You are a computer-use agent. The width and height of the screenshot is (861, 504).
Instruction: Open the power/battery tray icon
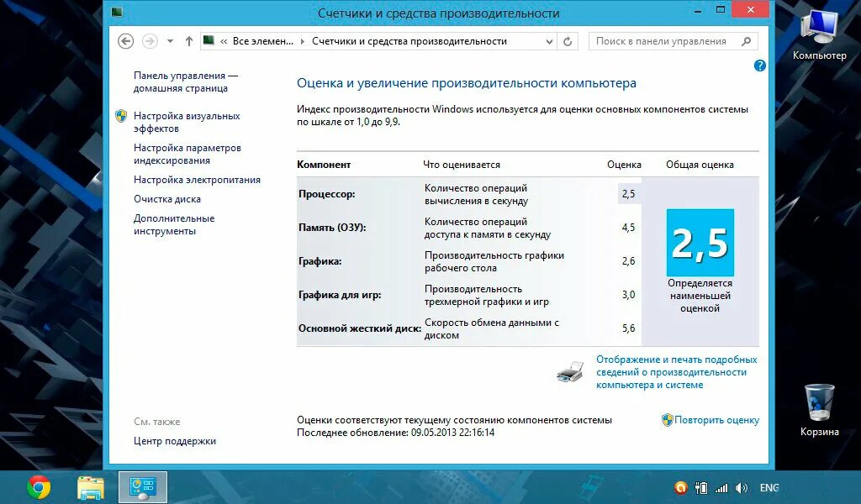[701, 487]
